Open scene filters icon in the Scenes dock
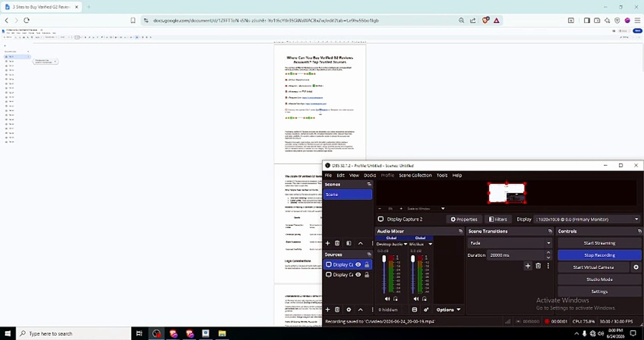 (x=348, y=243)
